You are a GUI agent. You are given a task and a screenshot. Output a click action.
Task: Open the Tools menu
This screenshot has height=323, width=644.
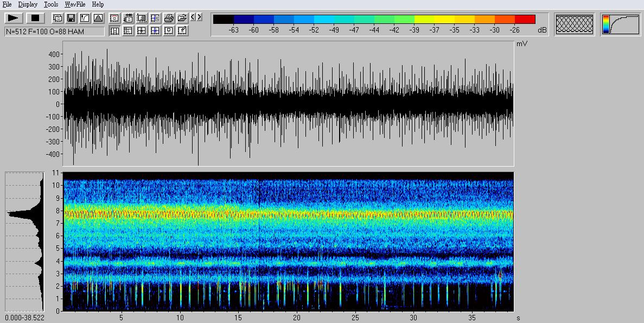[x=51, y=4]
